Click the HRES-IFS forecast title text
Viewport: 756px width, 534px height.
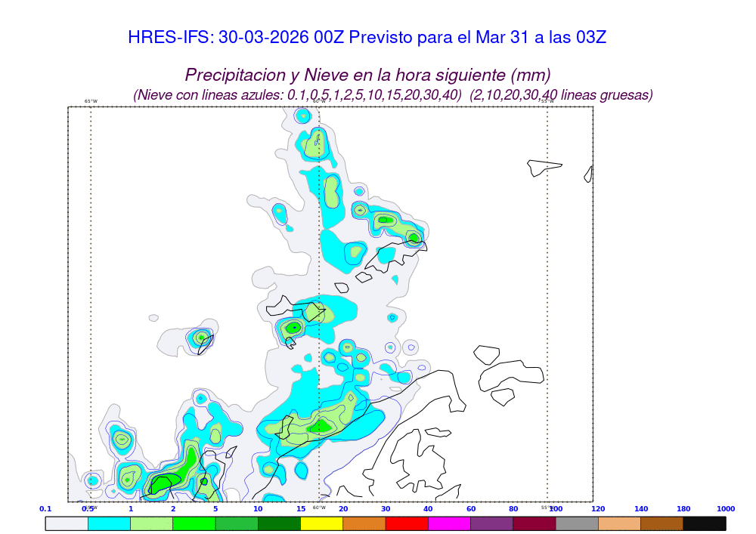(x=367, y=38)
